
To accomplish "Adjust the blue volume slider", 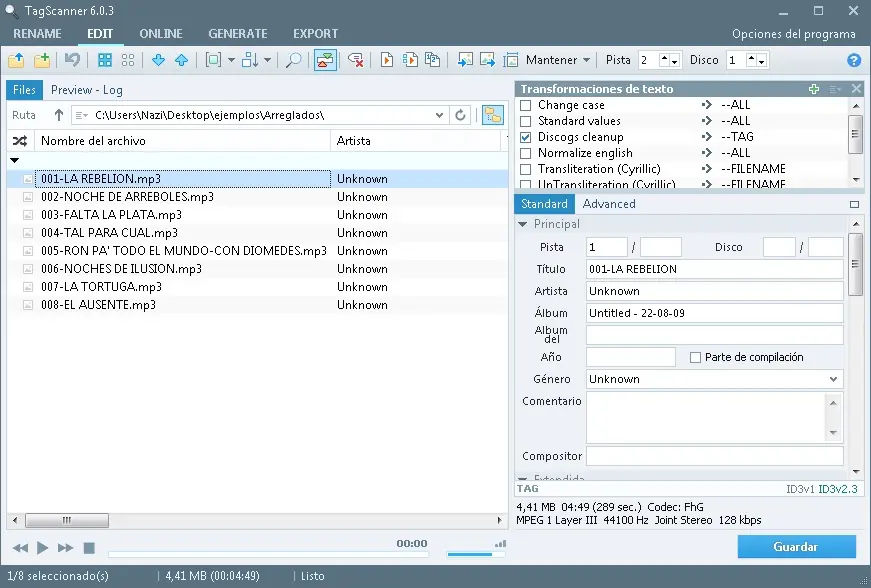I will pyautogui.click(x=475, y=554).
